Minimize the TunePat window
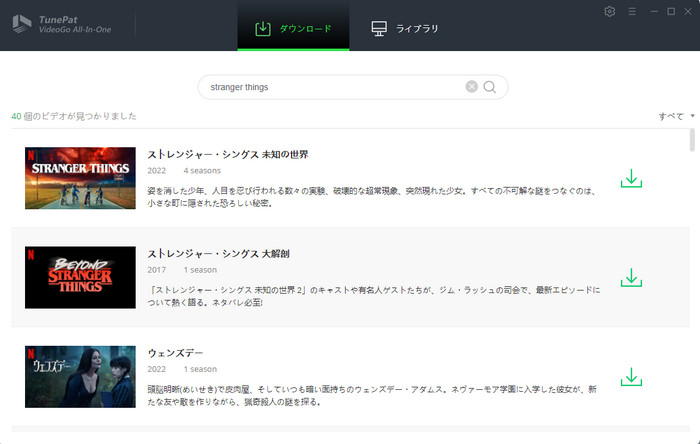The width and height of the screenshot is (700, 444). point(654,11)
